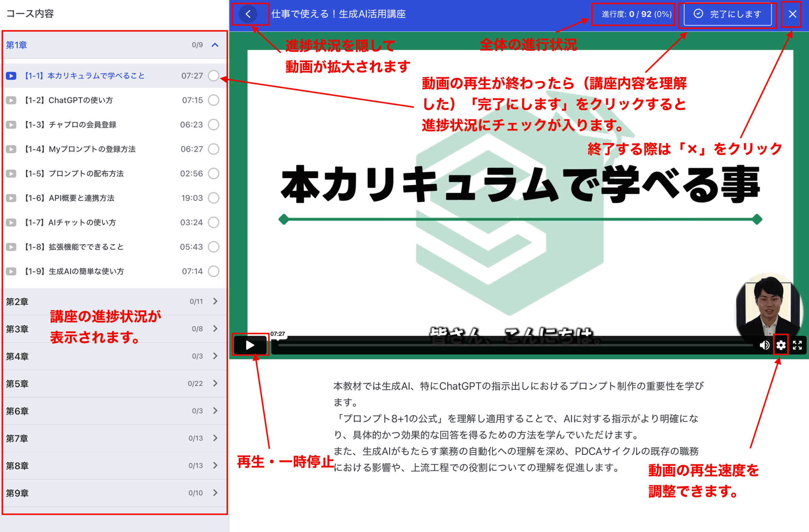Open lesson 1-7 AIチャットの使い方
This screenshot has width=809, height=532.
click(x=82, y=222)
